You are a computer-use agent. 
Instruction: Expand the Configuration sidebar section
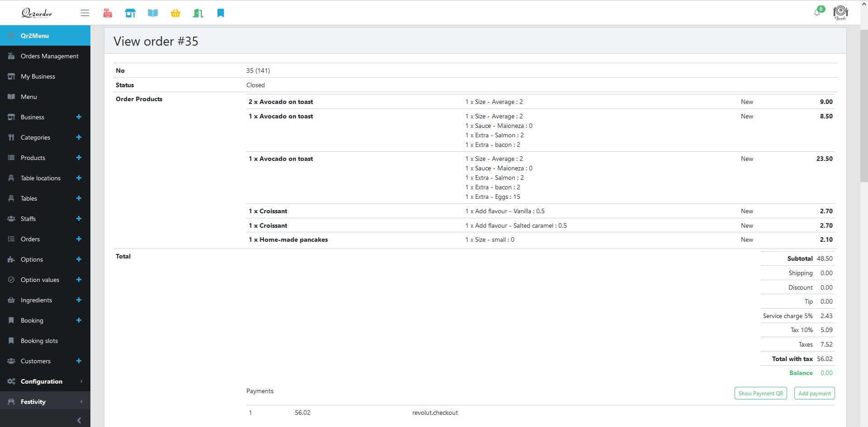45,381
